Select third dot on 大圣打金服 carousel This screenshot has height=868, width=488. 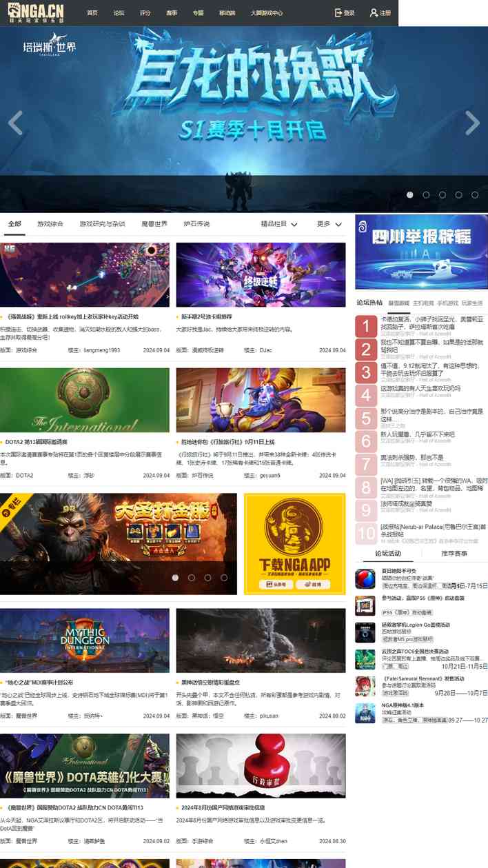coord(207,578)
